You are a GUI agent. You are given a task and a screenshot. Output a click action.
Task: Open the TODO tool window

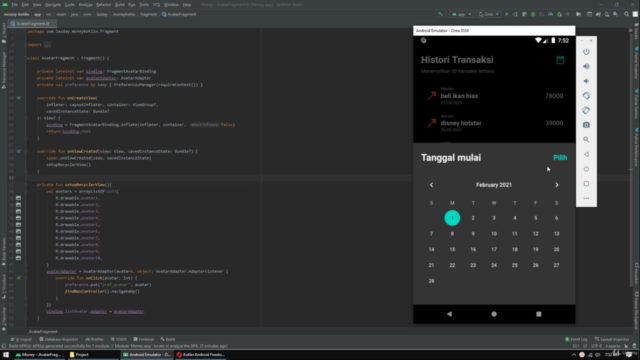[x=119, y=339]
